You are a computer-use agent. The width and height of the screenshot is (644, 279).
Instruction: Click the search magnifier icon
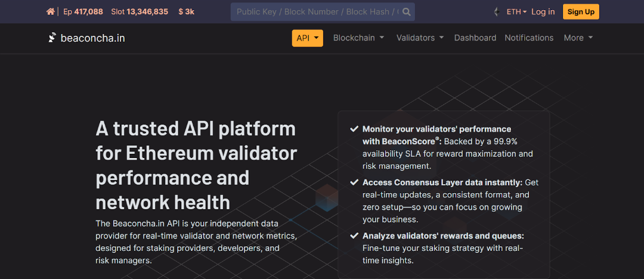tap(407, 12)
